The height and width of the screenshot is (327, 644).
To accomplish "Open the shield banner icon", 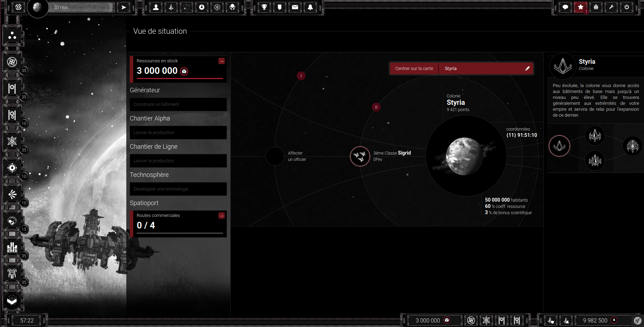I will point(280,7).
